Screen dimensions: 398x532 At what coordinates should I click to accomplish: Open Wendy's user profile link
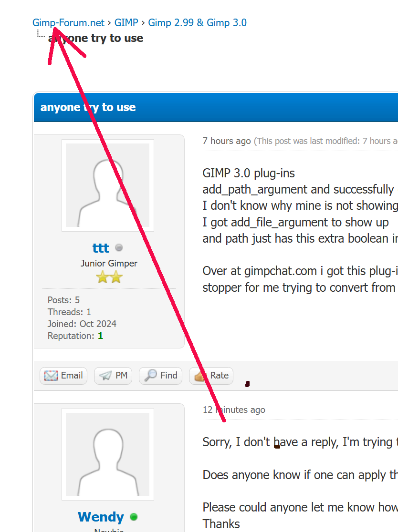coord(101,517)
